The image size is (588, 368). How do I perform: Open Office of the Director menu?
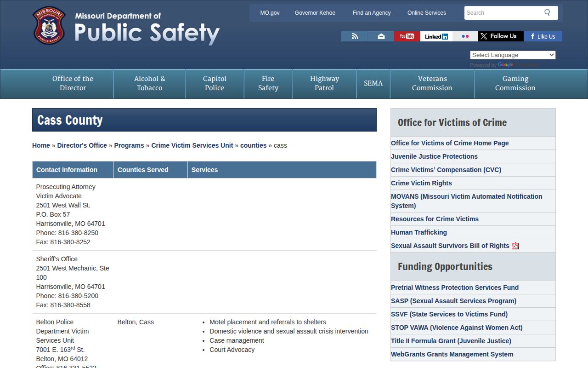[73, 83]
